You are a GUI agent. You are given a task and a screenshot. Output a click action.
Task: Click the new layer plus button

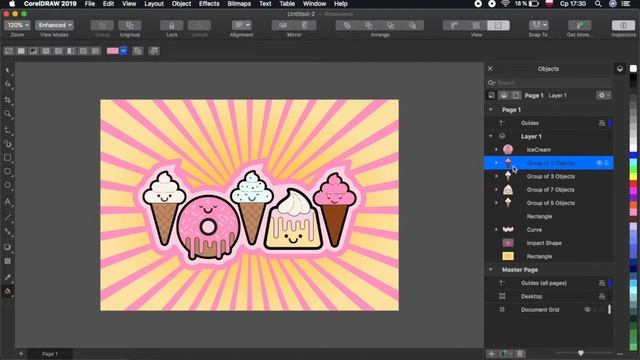pyautogui.click(x=492, y=353)
